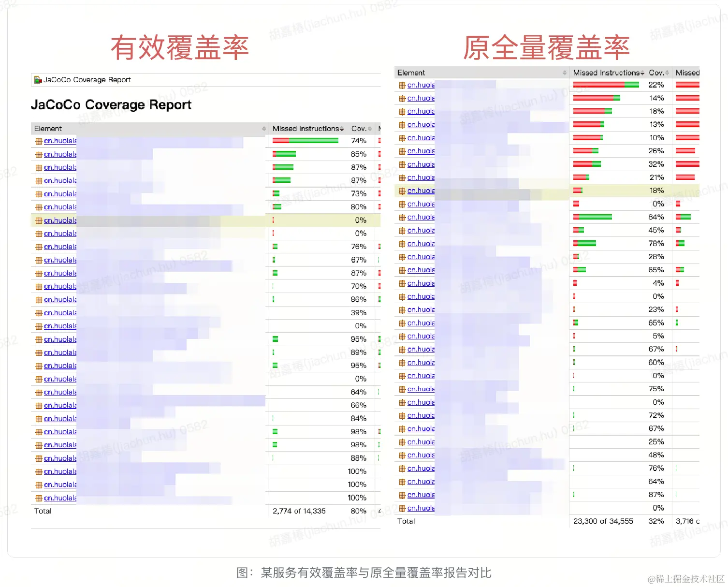Viewport: 728px width, 587px height.
Task: Open cn.huolala link in 84% row of 原全量覆盖率 report
Action: (x=421, y=217)
